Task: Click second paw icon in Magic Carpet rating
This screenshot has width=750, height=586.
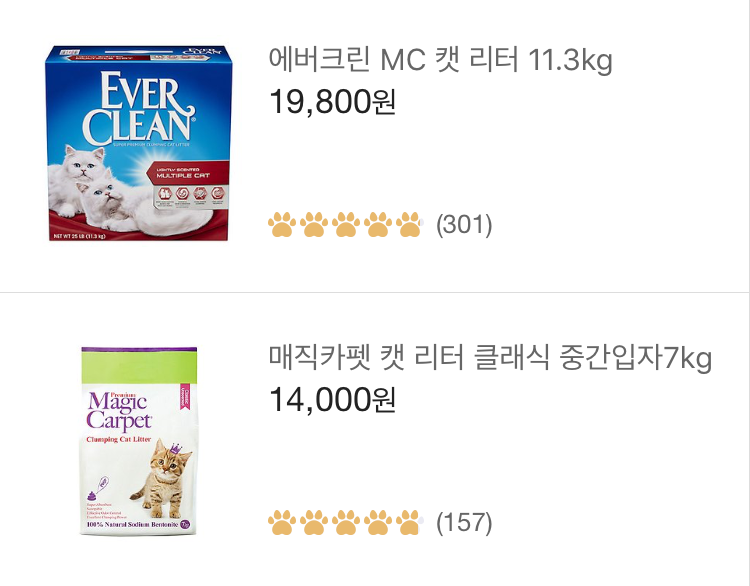Action: [313, 522]
